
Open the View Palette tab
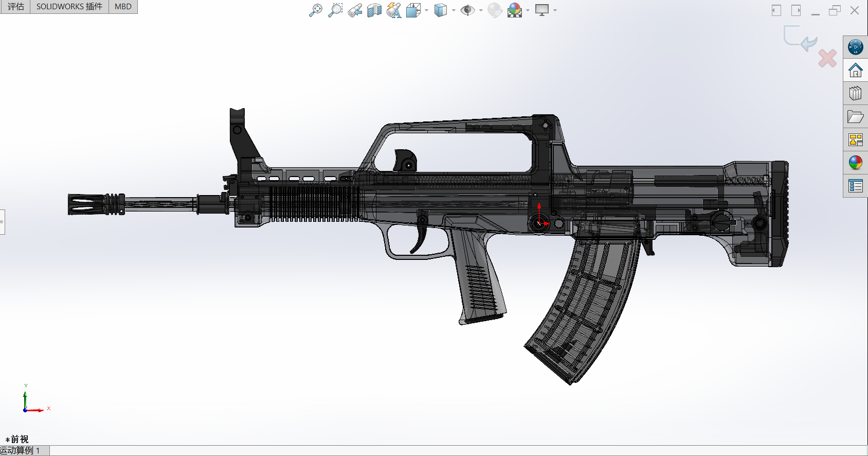pyautogui.click(x=856, y=139)
